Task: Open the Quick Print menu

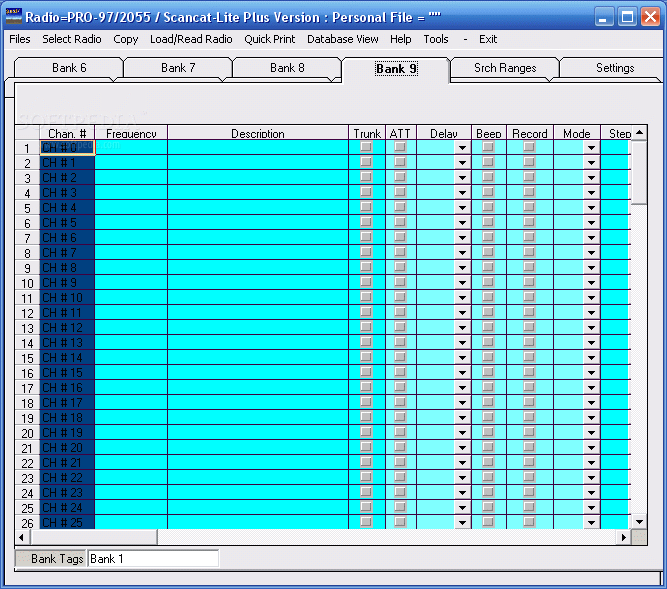Action: 269,39
